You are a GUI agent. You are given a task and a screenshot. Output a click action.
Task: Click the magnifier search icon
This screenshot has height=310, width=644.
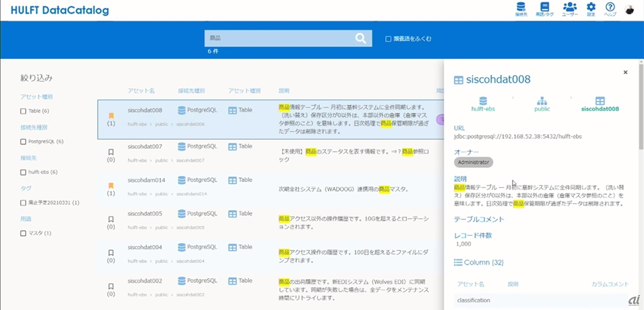pyautogui.click(x=361, y=38)
